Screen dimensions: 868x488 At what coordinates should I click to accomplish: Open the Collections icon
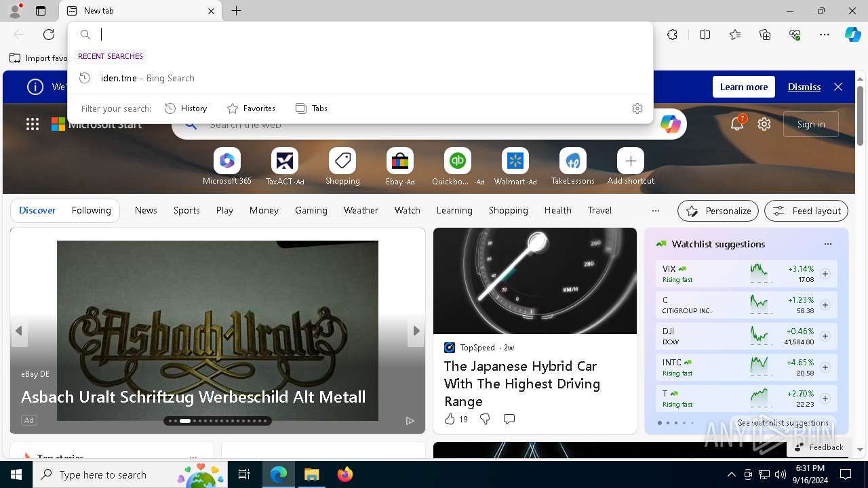coord(765,35)
